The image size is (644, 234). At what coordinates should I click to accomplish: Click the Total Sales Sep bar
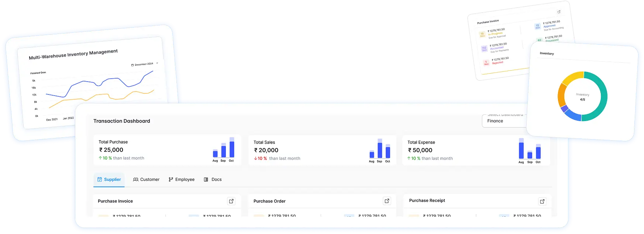(380, 150)
